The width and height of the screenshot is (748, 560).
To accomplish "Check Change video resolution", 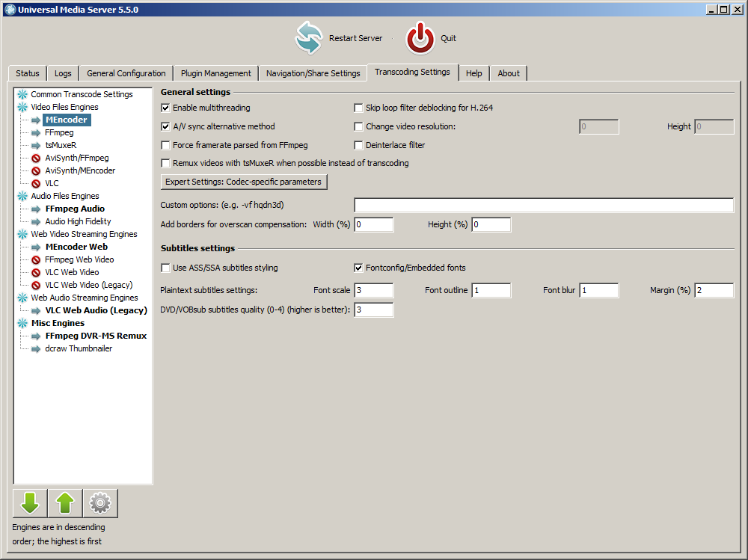I will tap(358, 126).
